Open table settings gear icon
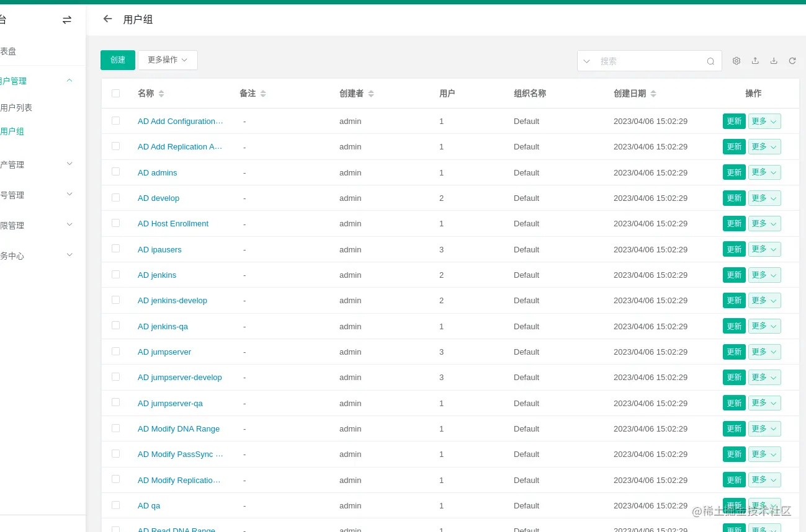The height and width of the screenshot is (532, 806). [737, 61]
